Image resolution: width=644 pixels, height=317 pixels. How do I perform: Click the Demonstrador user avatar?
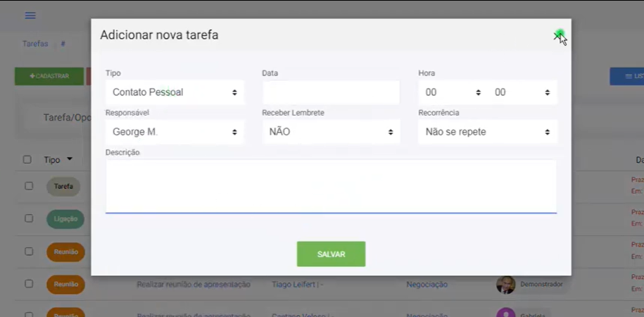tap(505, 285)
